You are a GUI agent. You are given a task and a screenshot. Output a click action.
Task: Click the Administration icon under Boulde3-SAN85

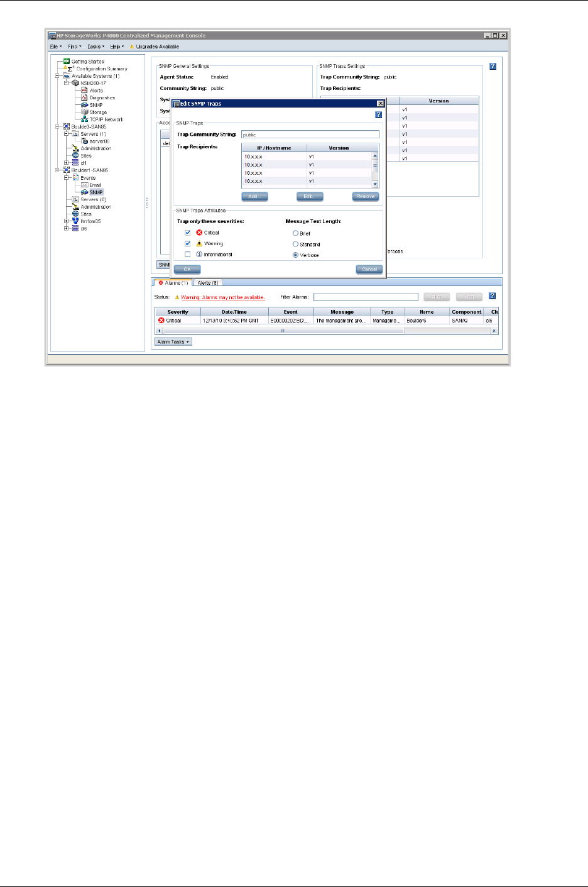[75, 148]
